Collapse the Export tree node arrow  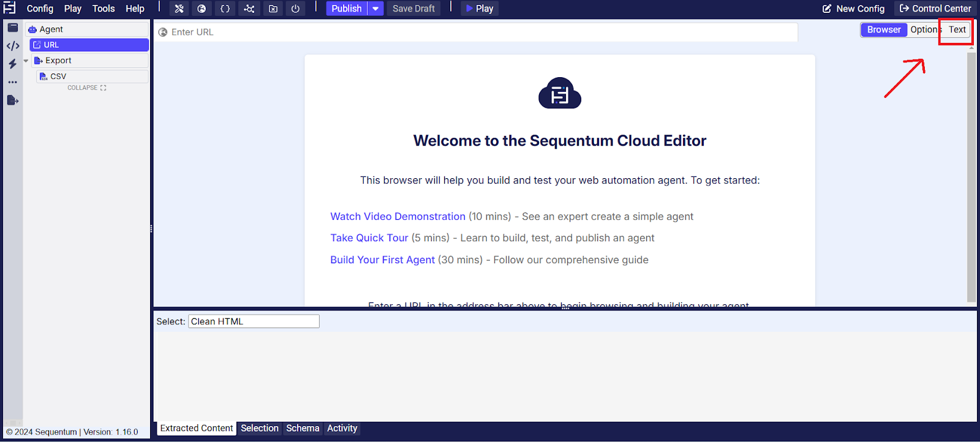26,61
